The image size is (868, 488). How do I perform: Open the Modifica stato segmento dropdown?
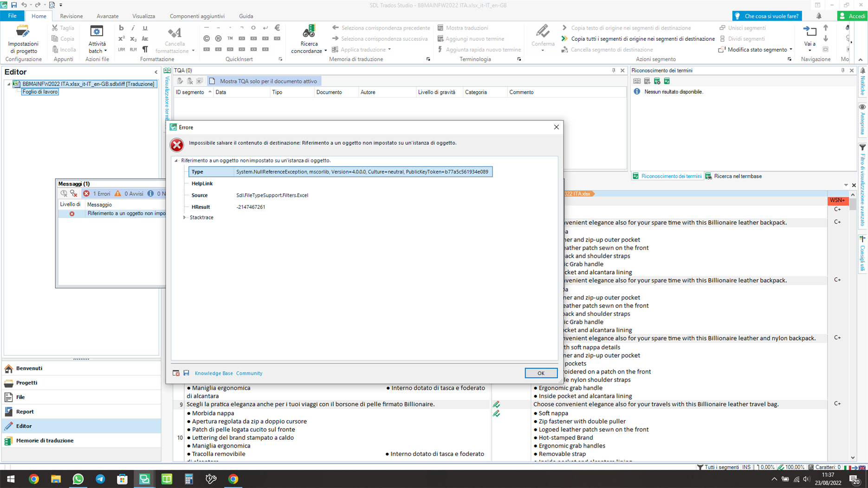(x=791, y=50)
